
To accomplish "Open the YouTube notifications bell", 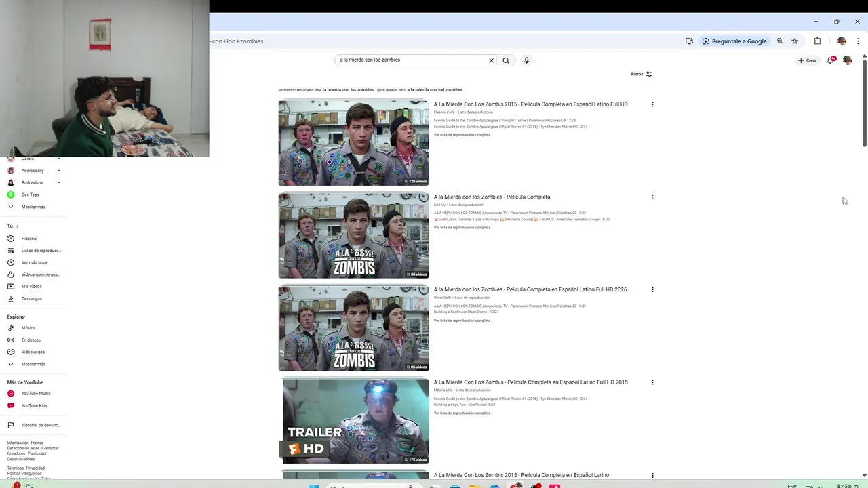I will 831,60.
